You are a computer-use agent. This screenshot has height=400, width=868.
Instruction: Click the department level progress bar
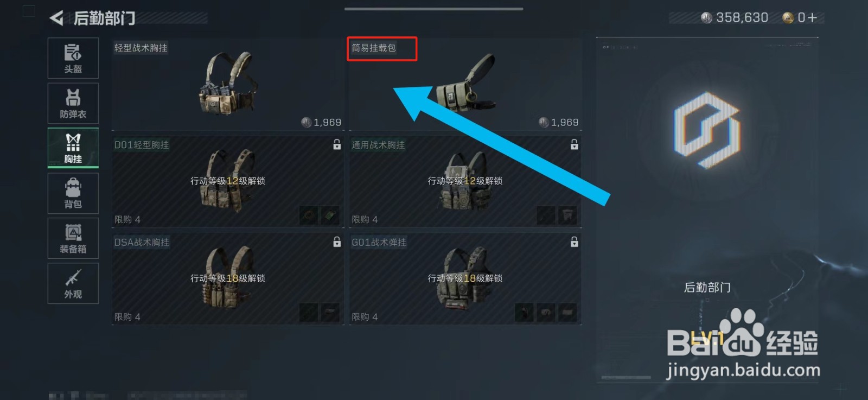click(626, 378)
